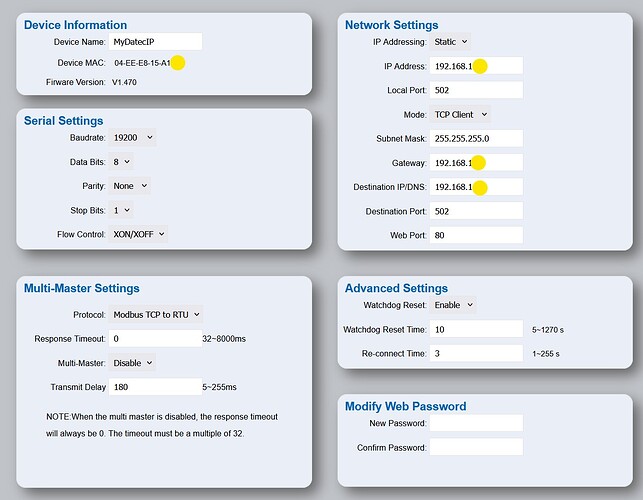Click the 1~255 s range hint
Viewport: 643px width, 500px height.
tap(546, 354)
